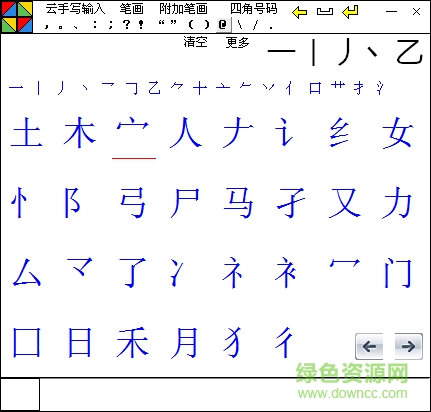Screen dimensions: 431x412
Task: Choose the 忄 heart radical
Action: [19, 202]
